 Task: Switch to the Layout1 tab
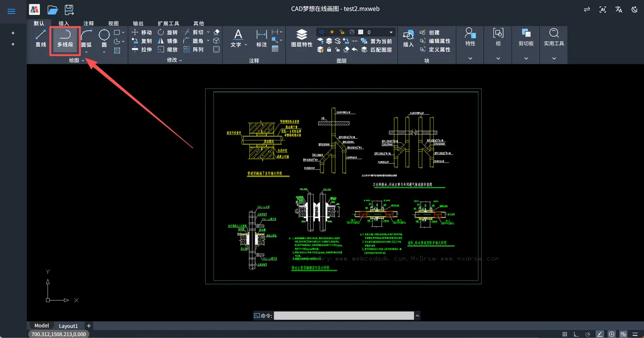[69, 326]
